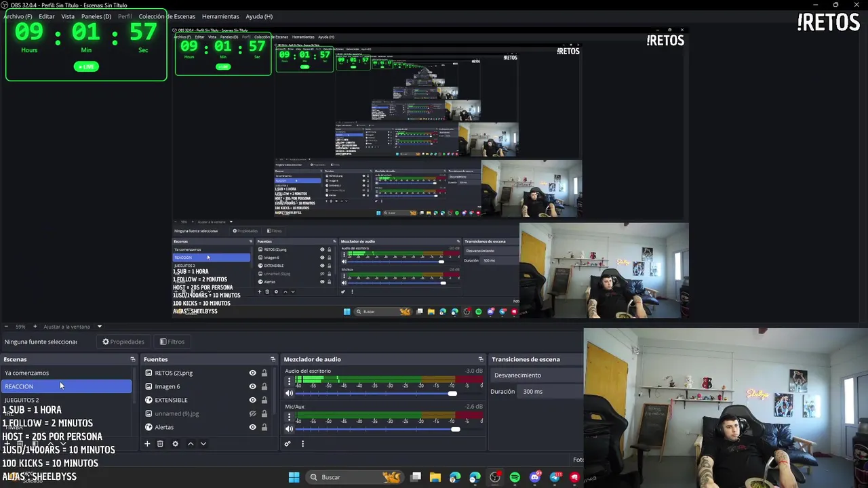Screen dimensions: 868x488
Task: Adjust the Mic/Aux volume slider
Action: pos(455,429)
